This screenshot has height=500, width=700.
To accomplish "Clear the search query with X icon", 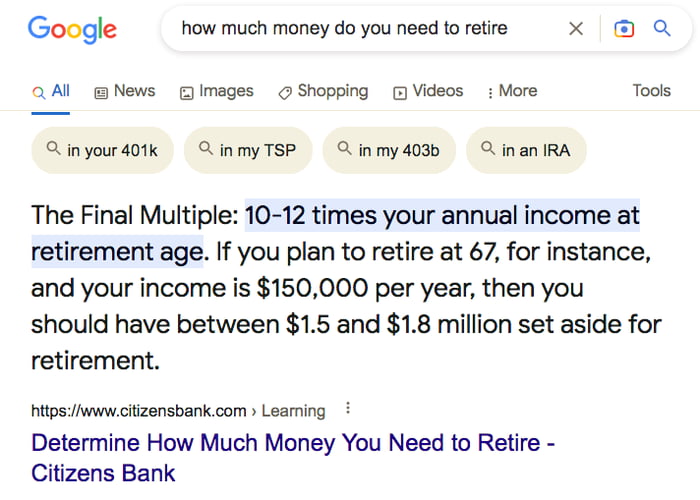I will click(x=576, y=29).
